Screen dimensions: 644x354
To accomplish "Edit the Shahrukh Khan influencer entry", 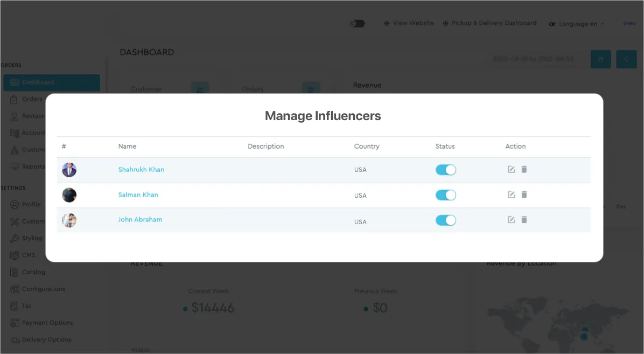I will 512,170.
